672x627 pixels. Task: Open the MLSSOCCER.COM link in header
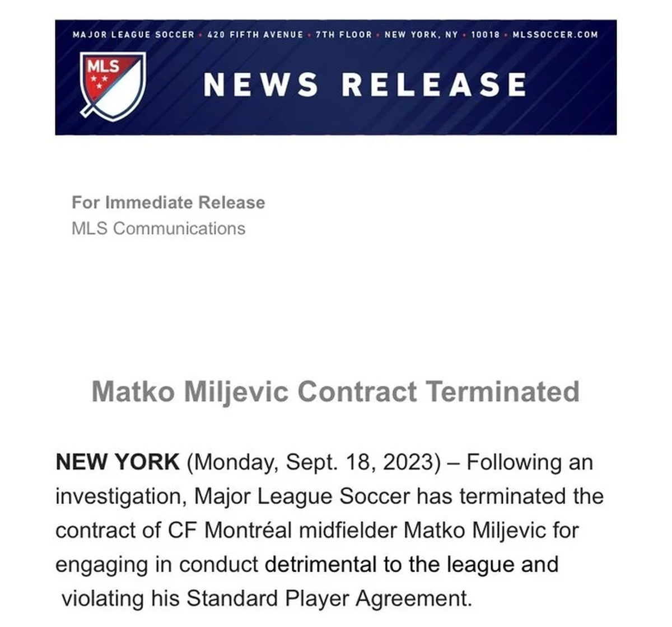(x=555, y=35)
